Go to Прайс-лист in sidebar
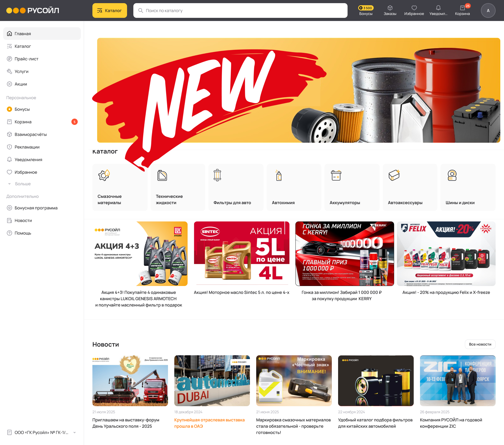Viewport: 504px width, 445px height. point(26,59)
